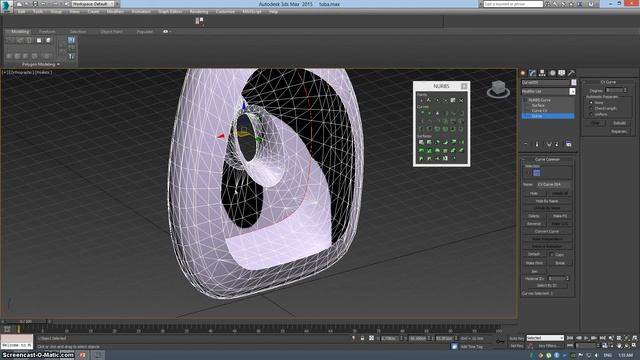The image size is (640, 360).
Task: Click the time slider handle
Action: click(25, 322)
